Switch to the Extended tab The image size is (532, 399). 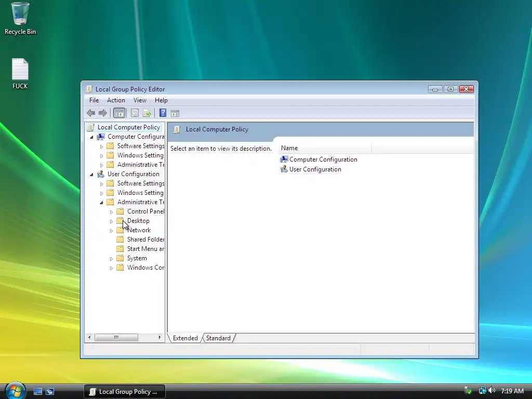(185, 338)
